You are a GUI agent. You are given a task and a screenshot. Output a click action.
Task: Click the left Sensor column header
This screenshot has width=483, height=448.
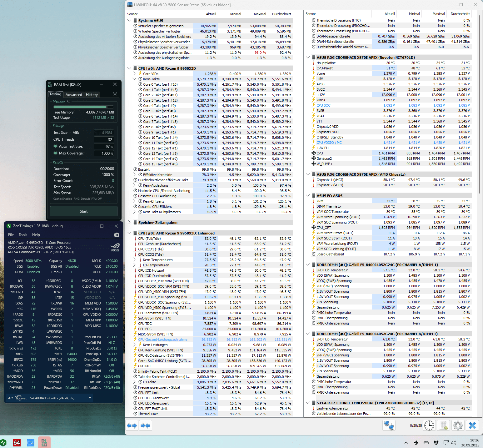(159, 14)
